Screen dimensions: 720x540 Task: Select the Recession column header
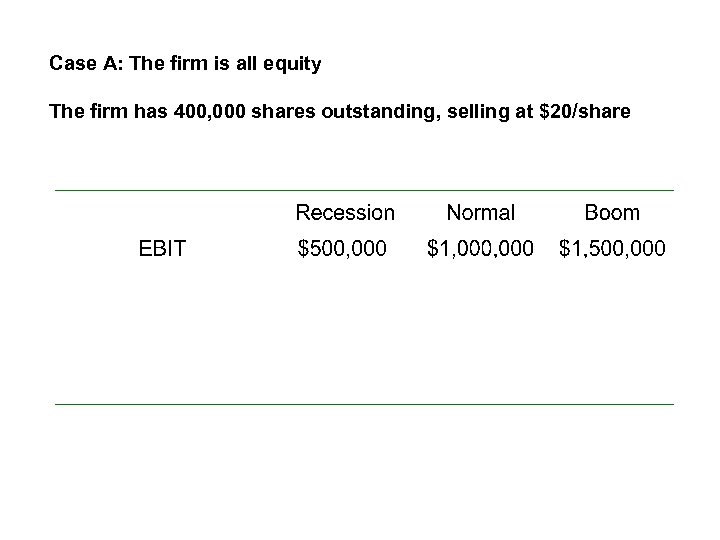(345, 213)
